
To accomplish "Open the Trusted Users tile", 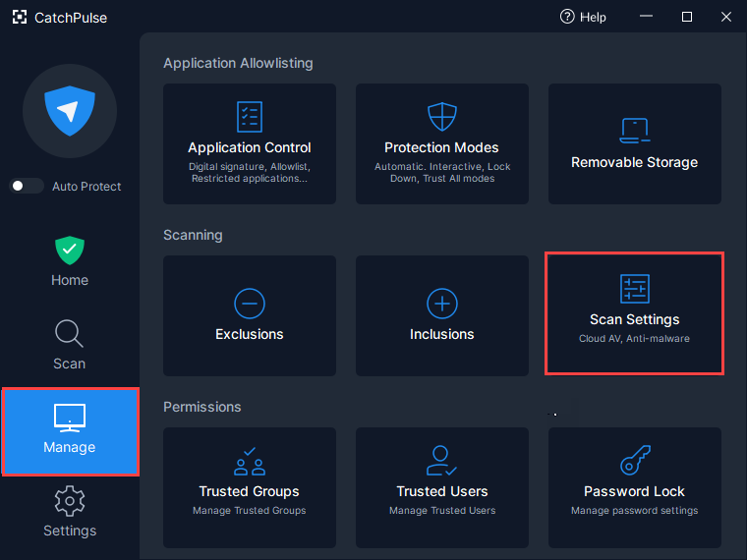I will pos(442,487).
